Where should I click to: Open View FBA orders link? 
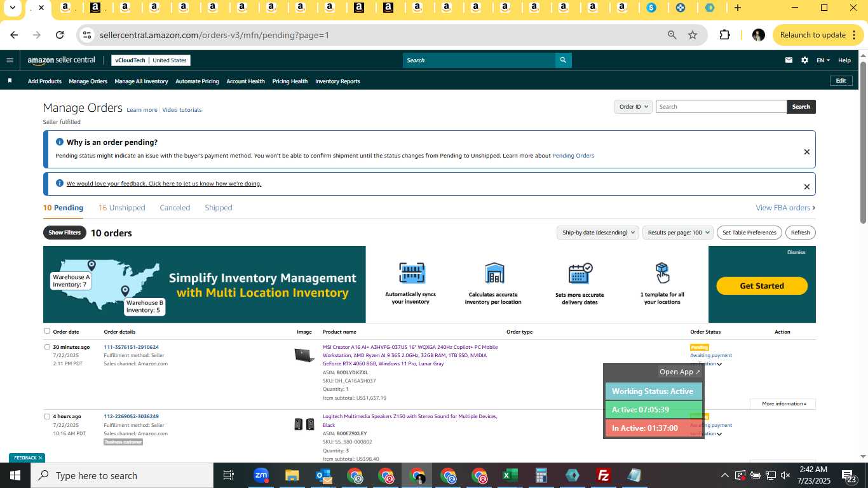tap(785, 208)
